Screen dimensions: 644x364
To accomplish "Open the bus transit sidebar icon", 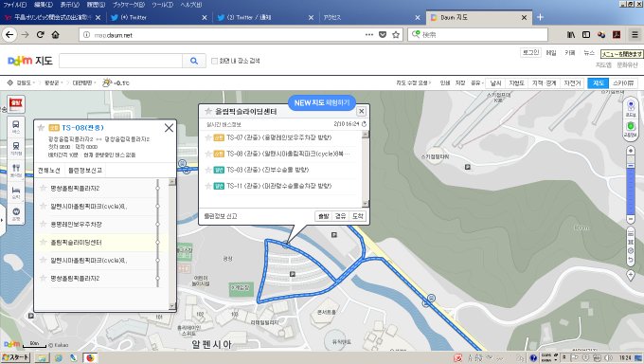I will [15, 126].
